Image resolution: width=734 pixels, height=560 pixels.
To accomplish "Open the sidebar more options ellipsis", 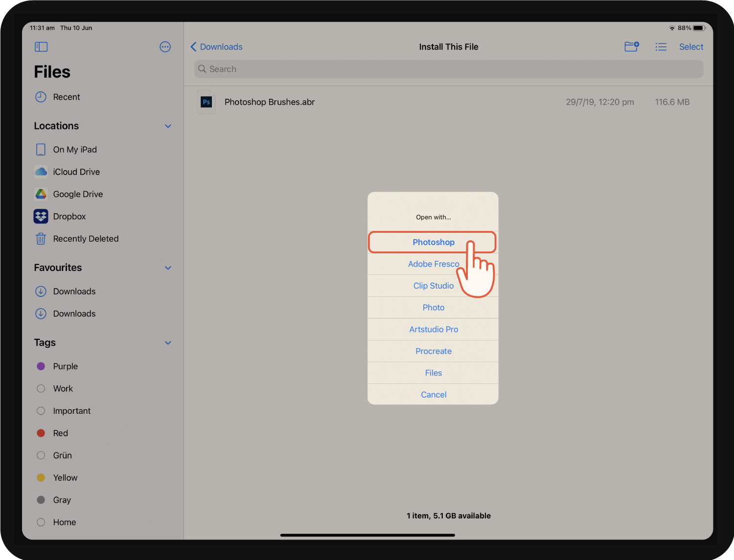I will point(165,47).
